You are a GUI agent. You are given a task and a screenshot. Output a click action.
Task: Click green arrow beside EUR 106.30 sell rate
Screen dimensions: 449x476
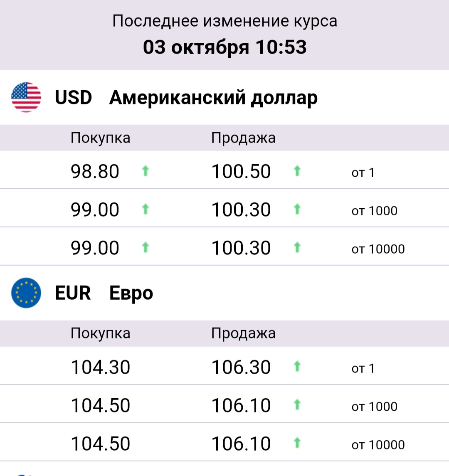pyautogui.click(x=297, y=366)
